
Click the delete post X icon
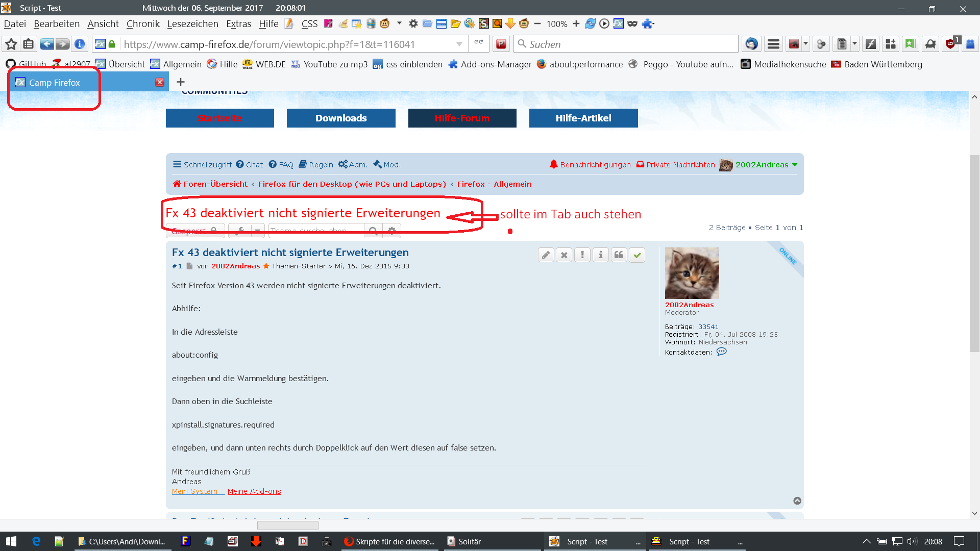[564, 255]
